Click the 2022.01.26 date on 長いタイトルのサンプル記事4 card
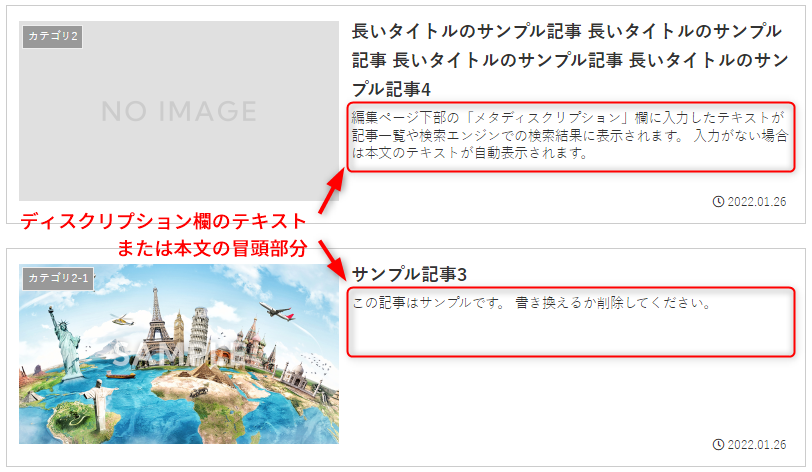The width and height of the screenshot is (812, 472). pos(757,202)
